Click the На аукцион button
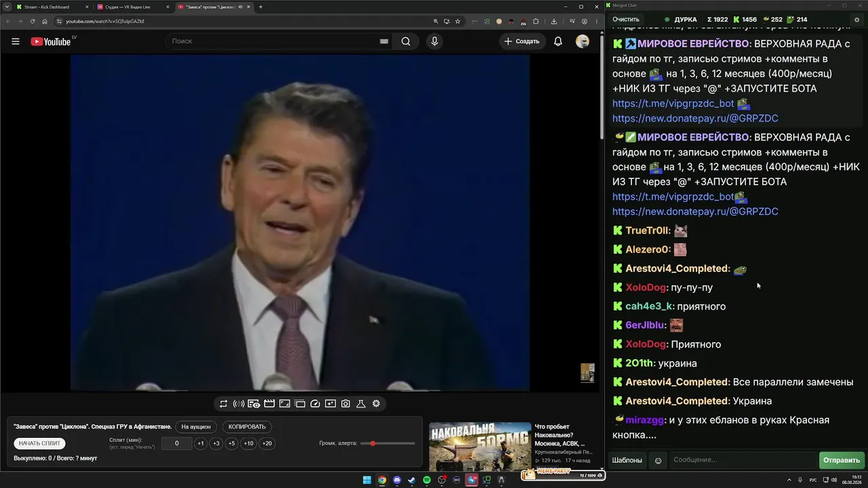The image size is (868, 488). click(197, 427)
